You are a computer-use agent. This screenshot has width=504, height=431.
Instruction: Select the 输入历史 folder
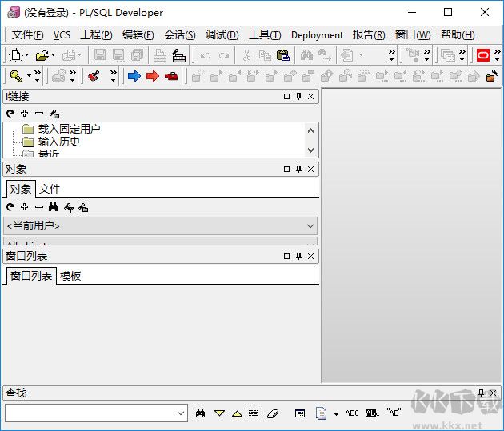58,142
